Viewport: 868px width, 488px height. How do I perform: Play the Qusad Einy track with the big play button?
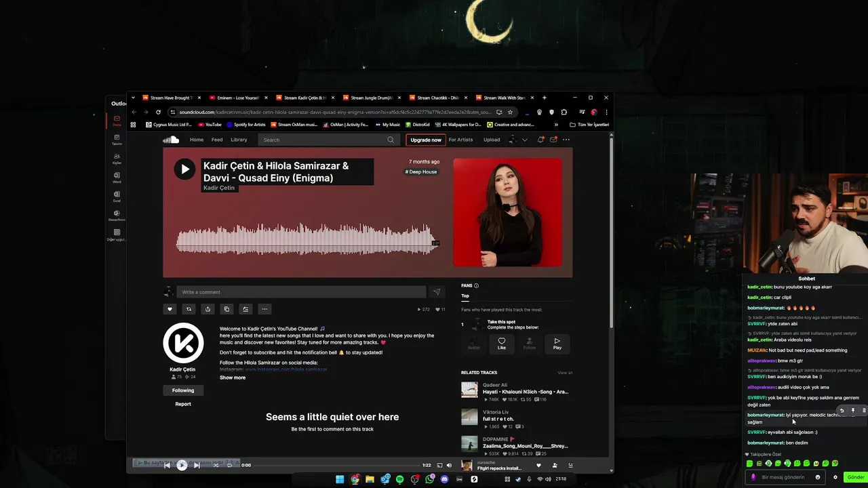pyautogui.click(x=184, y=169)
